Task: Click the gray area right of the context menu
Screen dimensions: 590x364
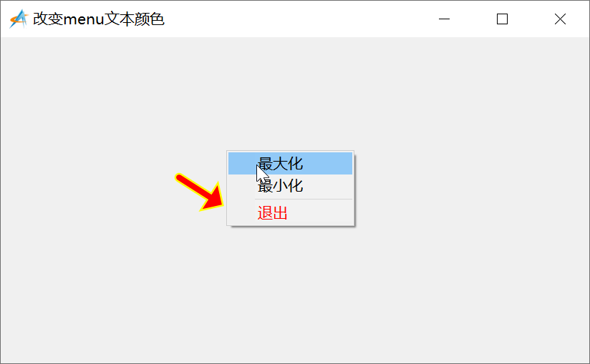Action: coord(470,188)
